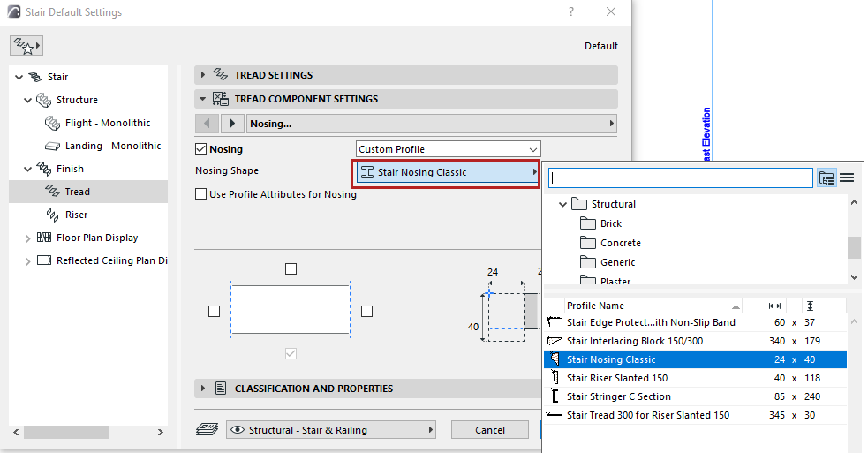Switch profile chooser to flat list view
This screenshot has width=868, height=453.
click(x=847, y=178)
